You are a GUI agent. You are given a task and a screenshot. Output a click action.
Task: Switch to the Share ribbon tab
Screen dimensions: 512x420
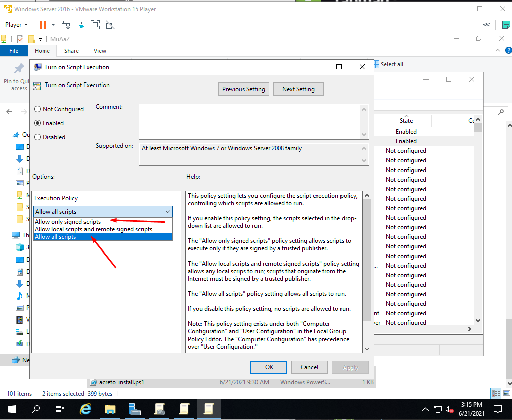71,51
